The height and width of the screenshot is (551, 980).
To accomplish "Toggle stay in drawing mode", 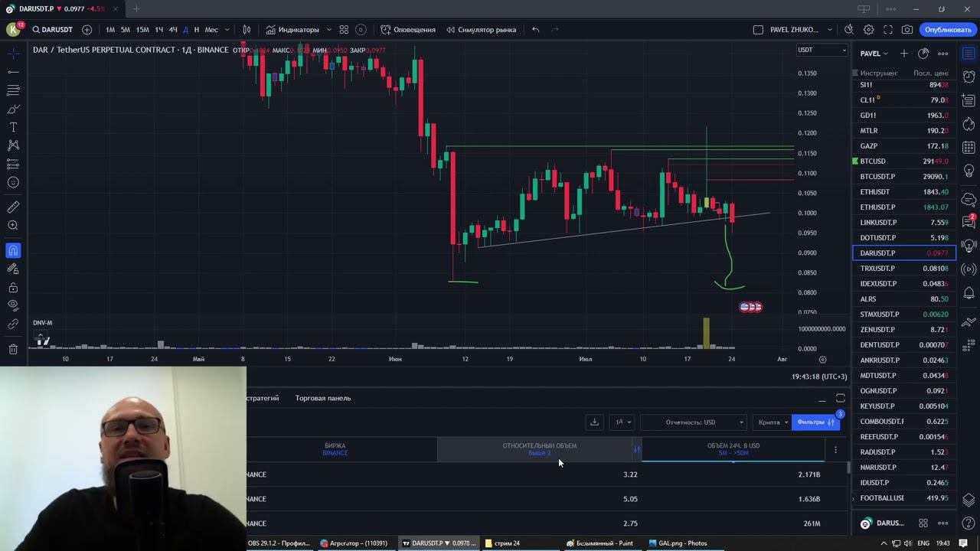I will tap(13, 269).
